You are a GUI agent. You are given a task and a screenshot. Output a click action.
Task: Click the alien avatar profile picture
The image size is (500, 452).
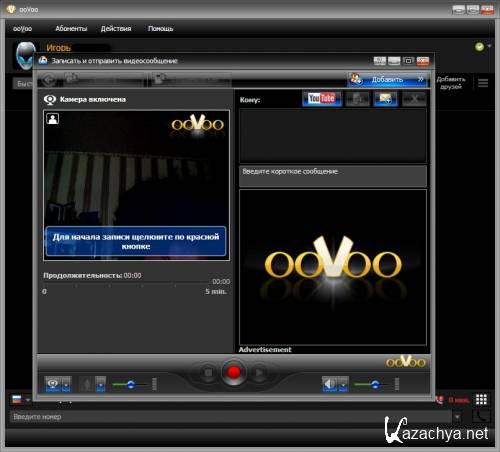click(25, 55)
